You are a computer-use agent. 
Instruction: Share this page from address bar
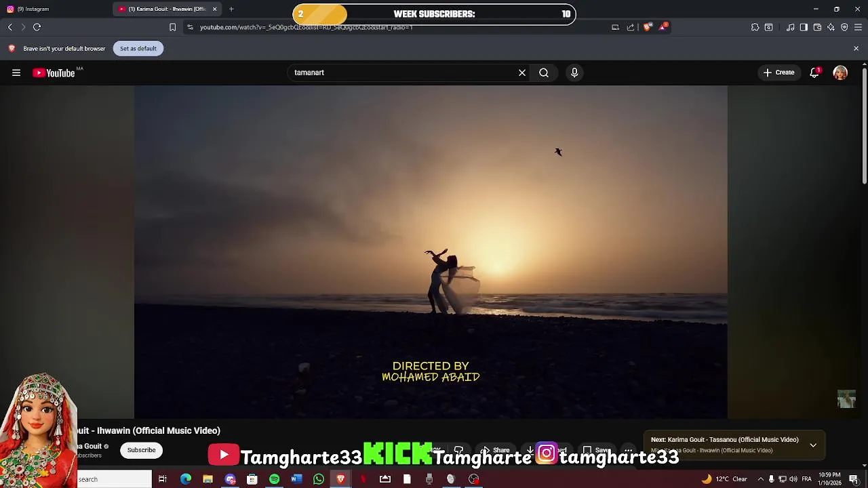point(631,27)
